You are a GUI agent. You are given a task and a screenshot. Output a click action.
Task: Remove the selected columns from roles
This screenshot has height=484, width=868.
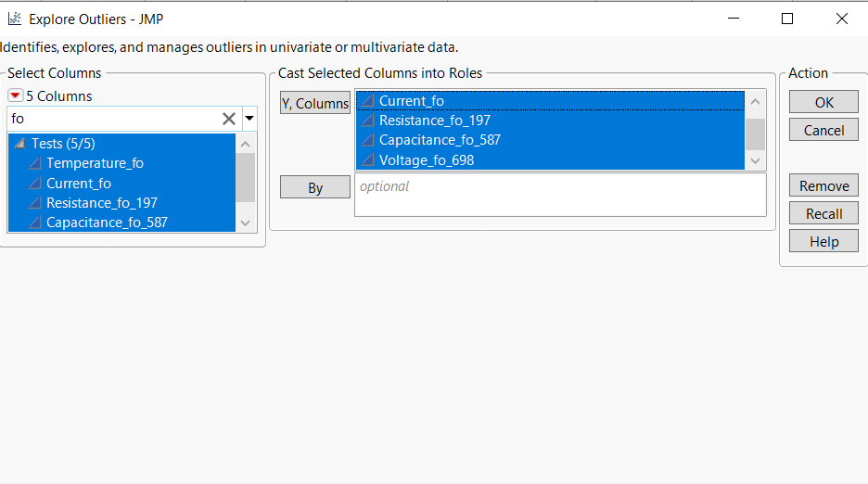point(823,185)
